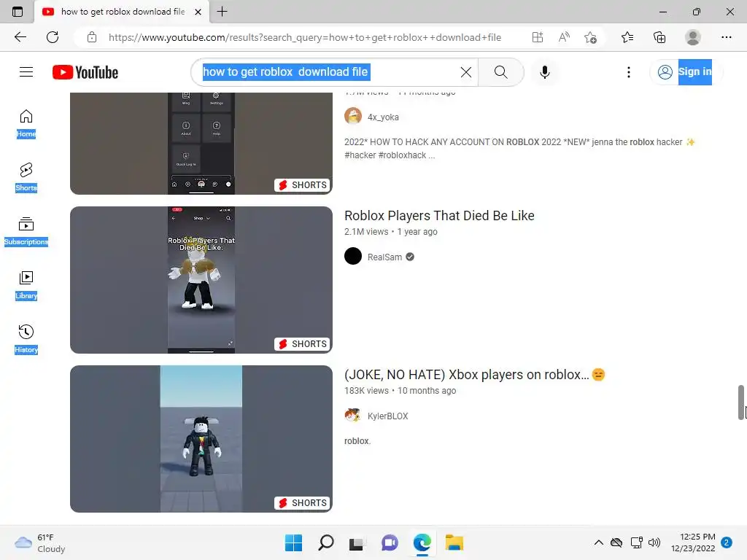The height and width of the screenshot is (560, 747).
Task: Focus the YouTube search text field
Action: [329, 72]
